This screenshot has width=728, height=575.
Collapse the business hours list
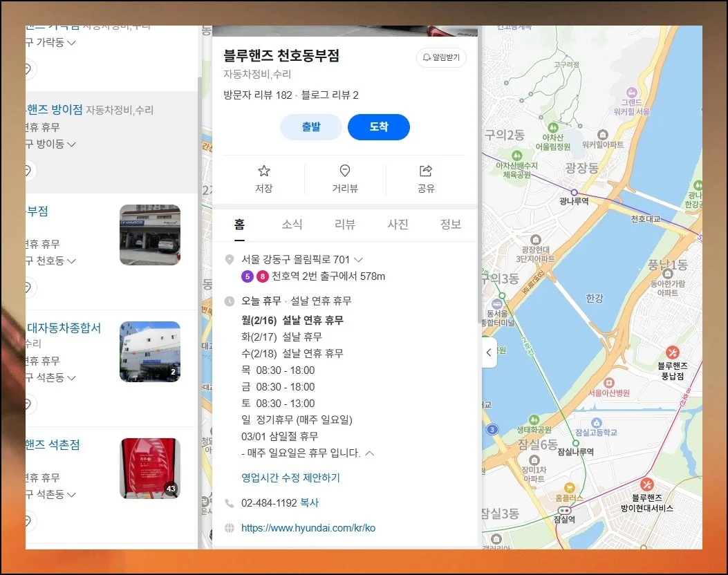click(369, 453)
